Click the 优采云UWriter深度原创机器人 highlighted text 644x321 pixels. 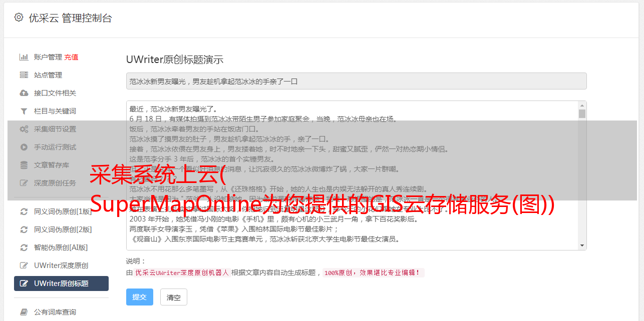182,273
